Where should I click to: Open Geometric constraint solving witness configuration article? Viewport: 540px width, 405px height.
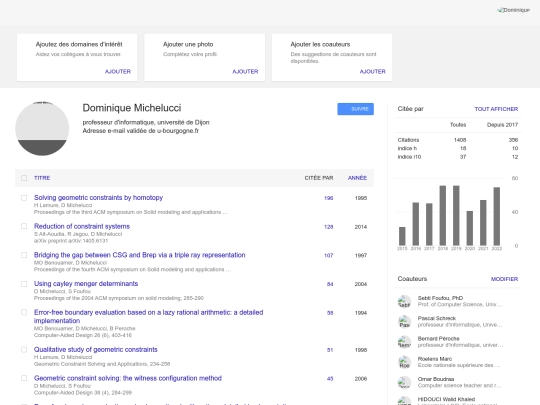[x=128, y=378]
